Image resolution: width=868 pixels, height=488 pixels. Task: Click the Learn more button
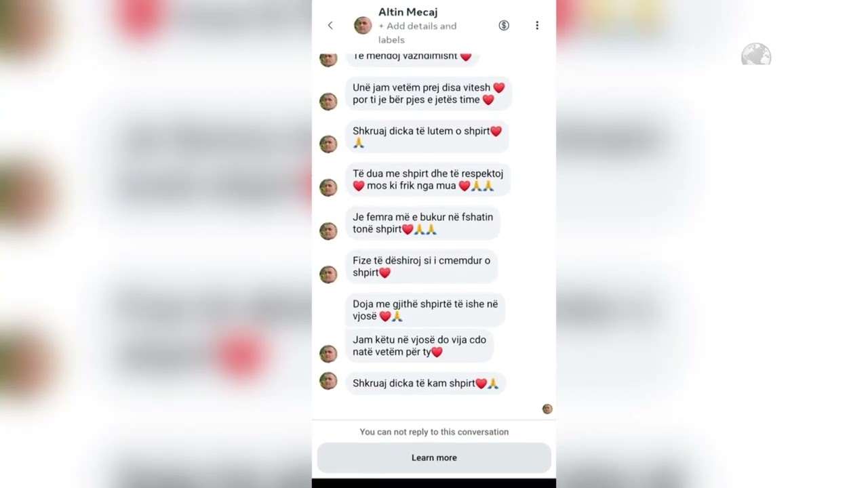(434, 457)
